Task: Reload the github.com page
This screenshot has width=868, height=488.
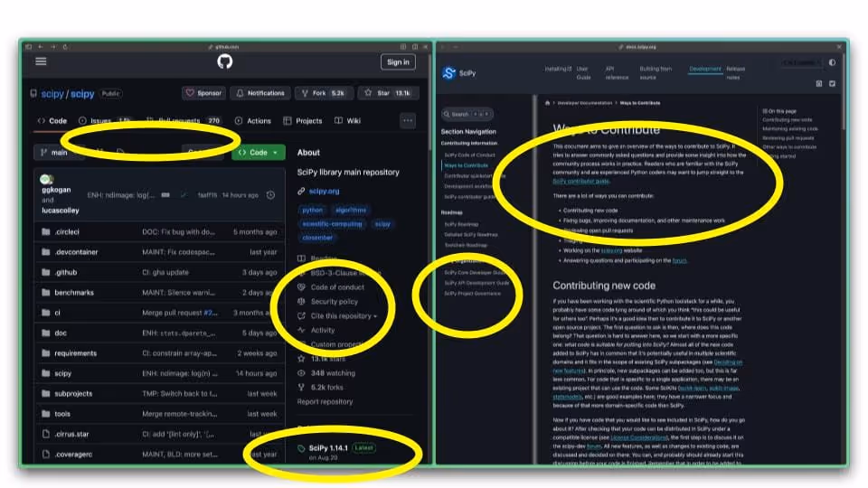Action: click(65, 47)
